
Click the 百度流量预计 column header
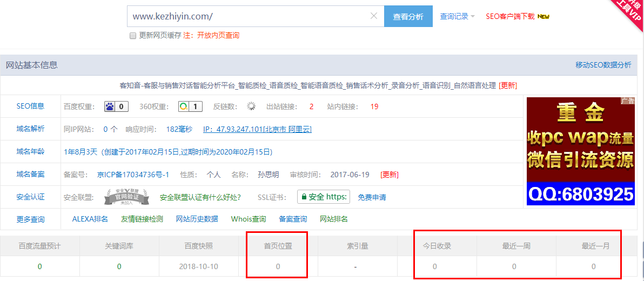coord(40,246)
